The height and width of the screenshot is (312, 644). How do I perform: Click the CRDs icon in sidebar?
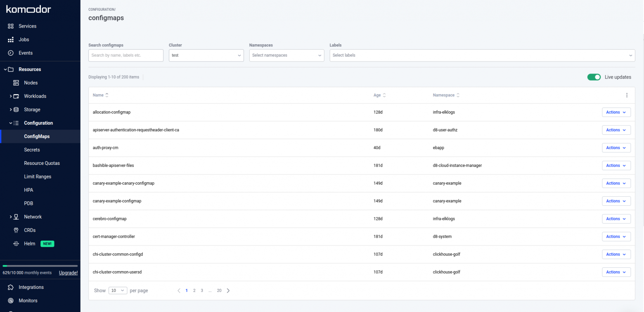[x=16, y=230]
